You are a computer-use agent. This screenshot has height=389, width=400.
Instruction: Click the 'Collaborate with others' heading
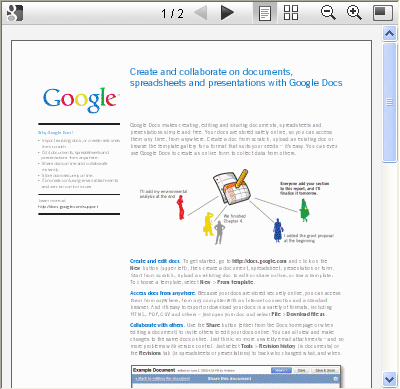click(156, 325)
